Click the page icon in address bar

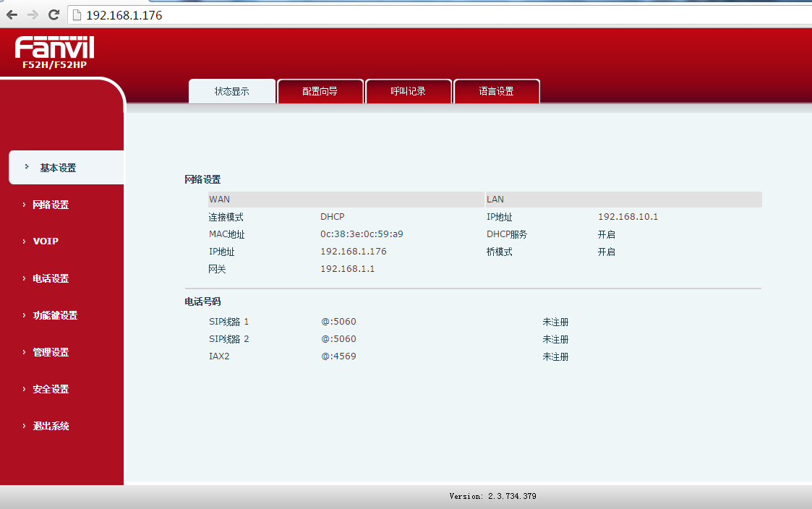[77, 15]
